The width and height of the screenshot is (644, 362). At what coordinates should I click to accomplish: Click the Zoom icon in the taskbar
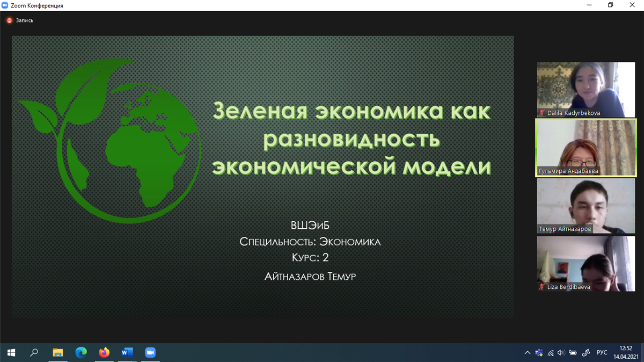pos(150,353)
